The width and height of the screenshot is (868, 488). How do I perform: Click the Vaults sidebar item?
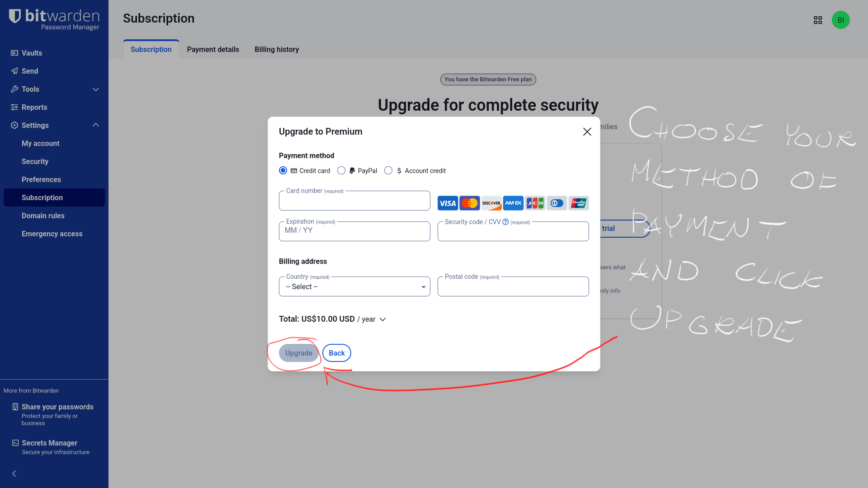coord(32,53)
